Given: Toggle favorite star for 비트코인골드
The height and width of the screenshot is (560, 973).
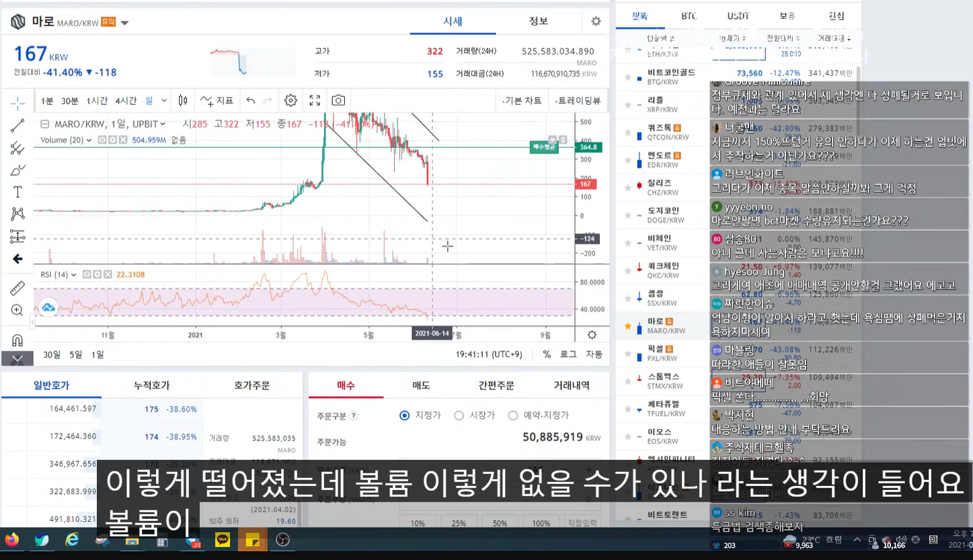Looking at the screenshot, I should [628, 77].
